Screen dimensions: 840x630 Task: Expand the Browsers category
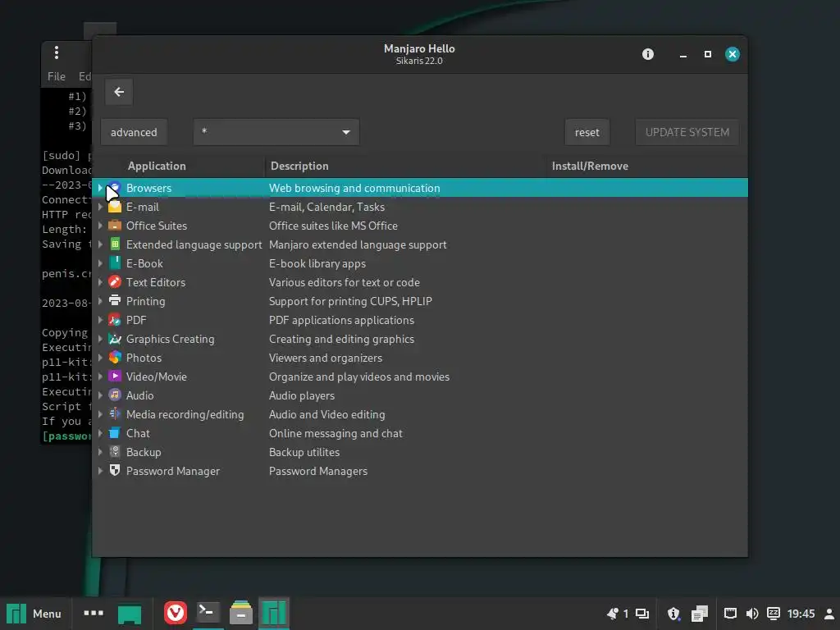point(100,188)
